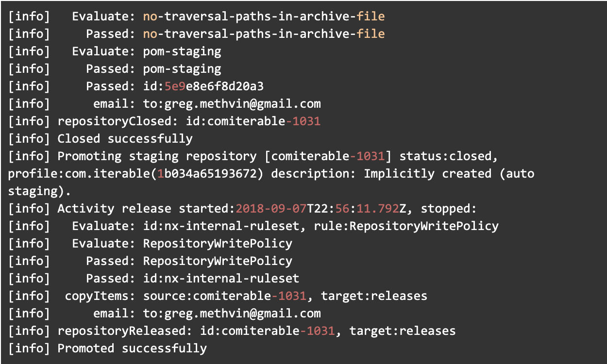This screenshot has height=364, width=607.
Task: Click the word "copyItems:"
Action: [100, 296]
